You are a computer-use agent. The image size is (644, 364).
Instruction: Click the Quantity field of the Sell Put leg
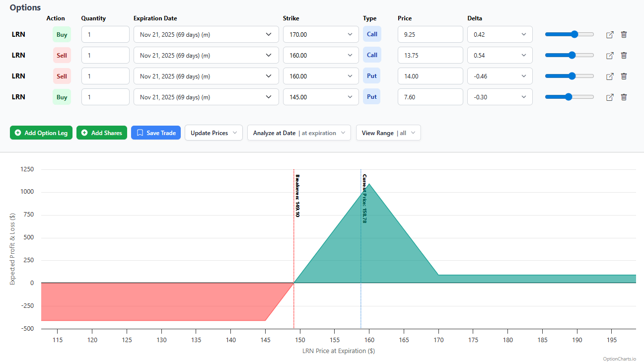click(x=105, y=76)
